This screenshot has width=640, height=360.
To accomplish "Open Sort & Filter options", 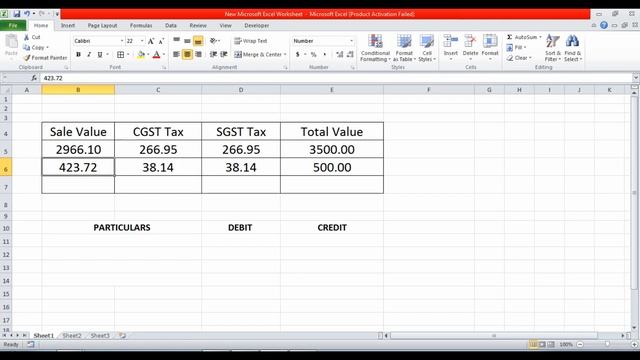I will tap(553, 48).
